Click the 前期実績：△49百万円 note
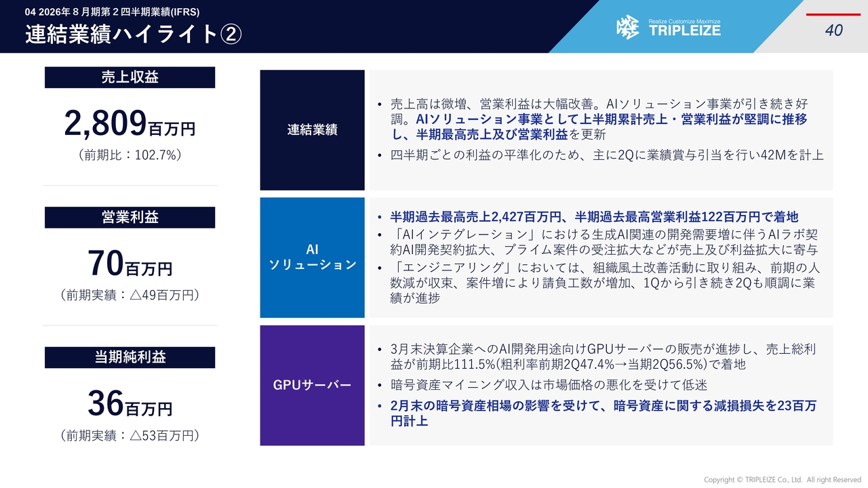 point(130,295)
